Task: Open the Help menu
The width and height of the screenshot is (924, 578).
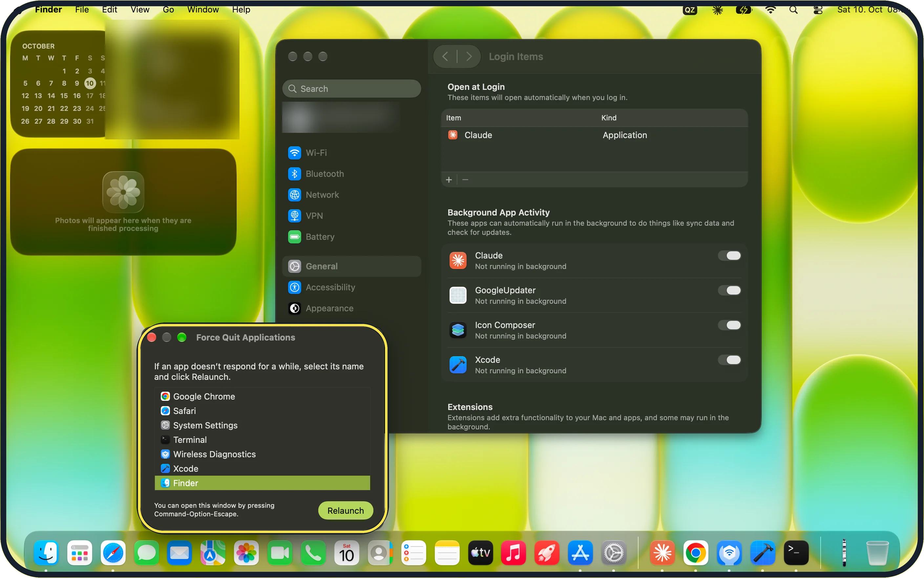Action: tap(241, 10)
